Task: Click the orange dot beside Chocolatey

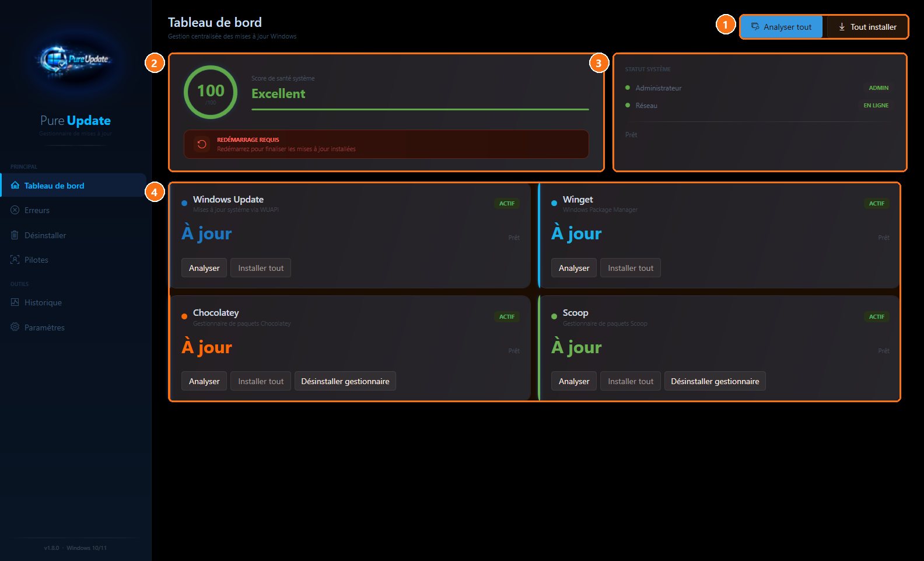Action: tap(184, 316)
